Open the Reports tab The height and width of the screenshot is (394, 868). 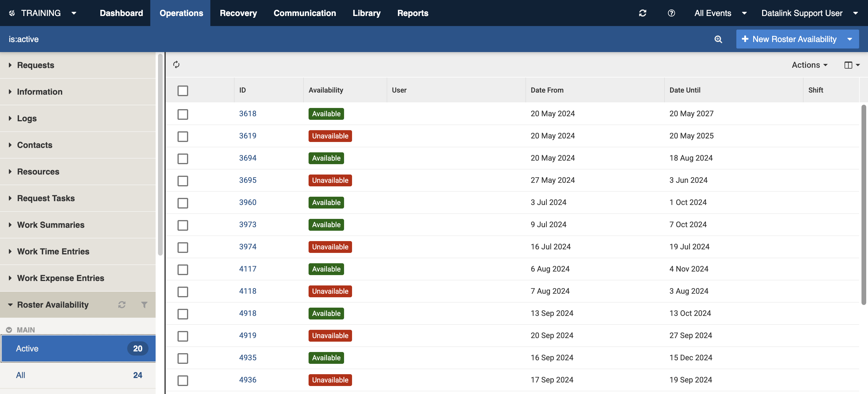pyautogui.click(x=412, y=13)
